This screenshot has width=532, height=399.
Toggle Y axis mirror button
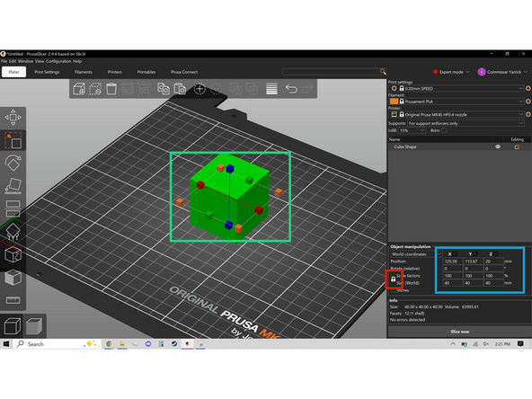pyautogui.click(x=475, y=253)
